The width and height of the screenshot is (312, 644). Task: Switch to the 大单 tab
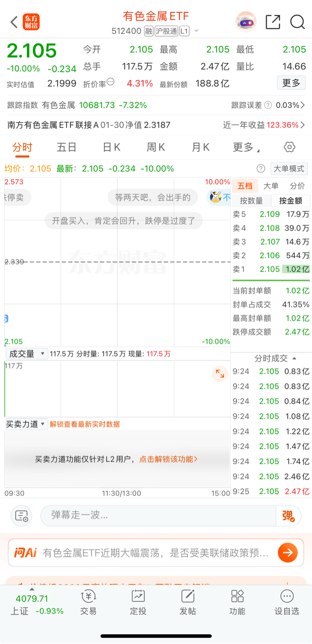click(271, 186)
